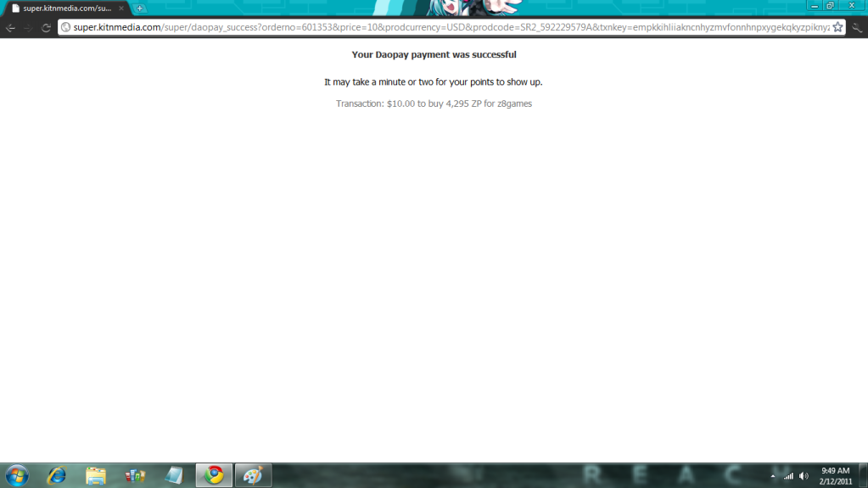Switch to Google Chrome taskbar button
This screenshot has height=488, width=868.
tap(214, 475)
